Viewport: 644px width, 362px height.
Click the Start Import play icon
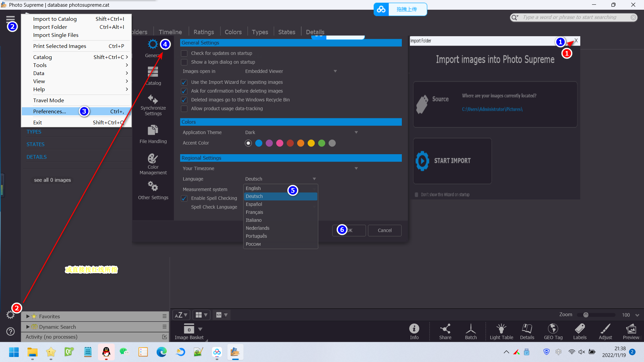tap(422, 161)
